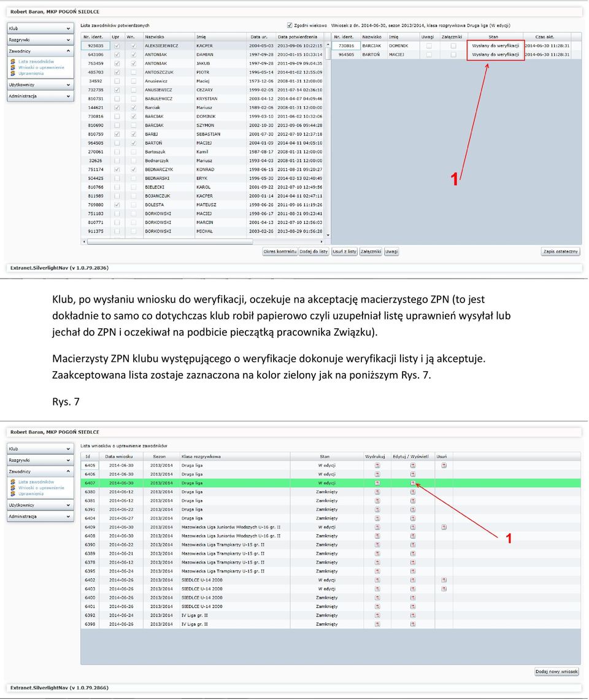The height and width of the screenshot is (700, 589).
Task: Expand the Rozgrywki panel in confirmed-players screenshot
Action: 40,40
